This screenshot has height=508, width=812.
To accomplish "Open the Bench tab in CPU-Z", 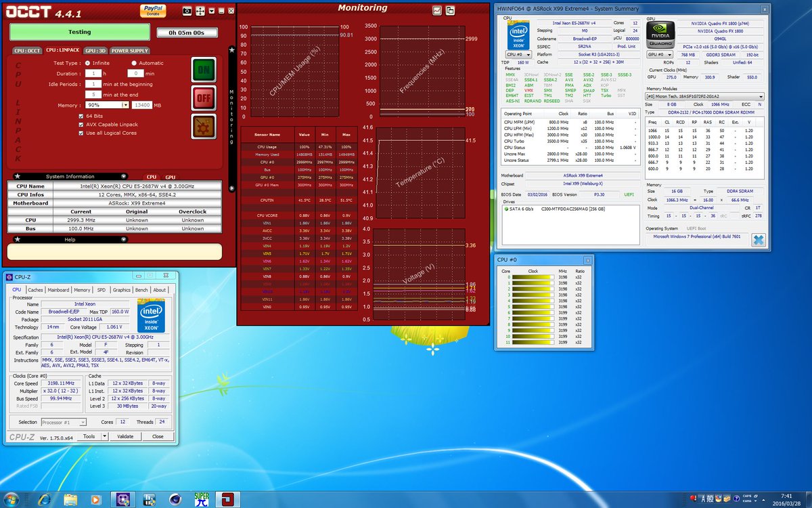I will tap(141, 290).
